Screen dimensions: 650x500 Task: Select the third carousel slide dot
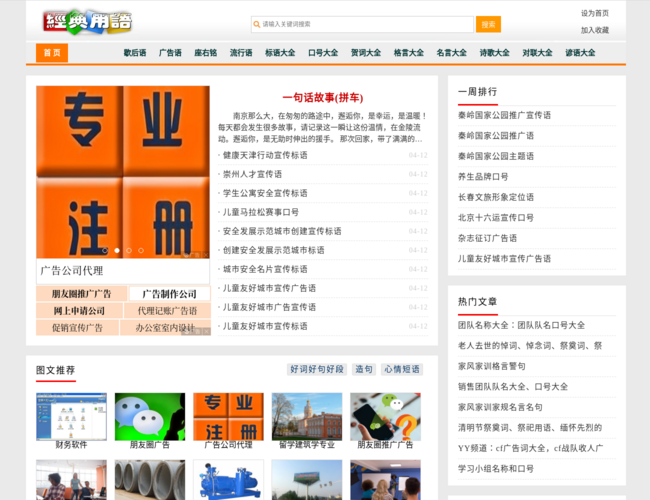pos(129,250)
